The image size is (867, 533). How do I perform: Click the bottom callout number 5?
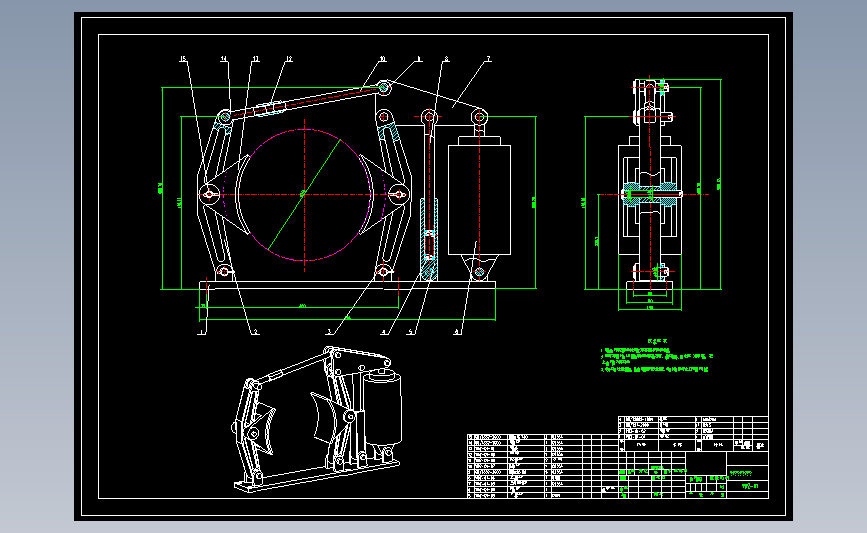point(410,332)
